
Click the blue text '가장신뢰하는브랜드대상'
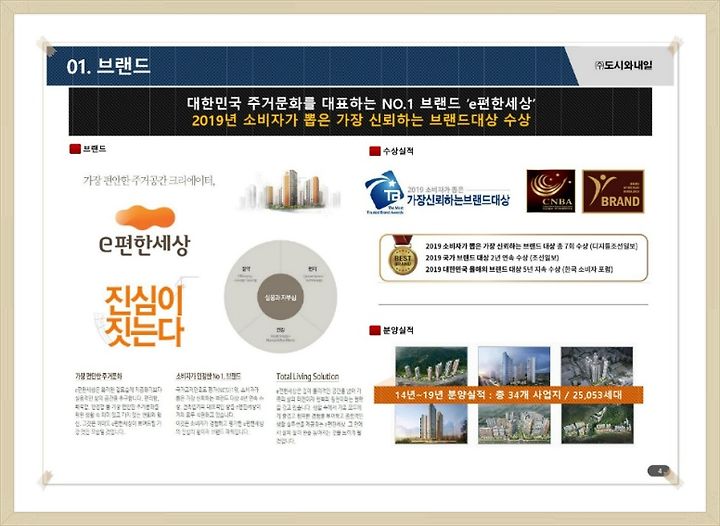pyautogui.click(x=458, y=200)
